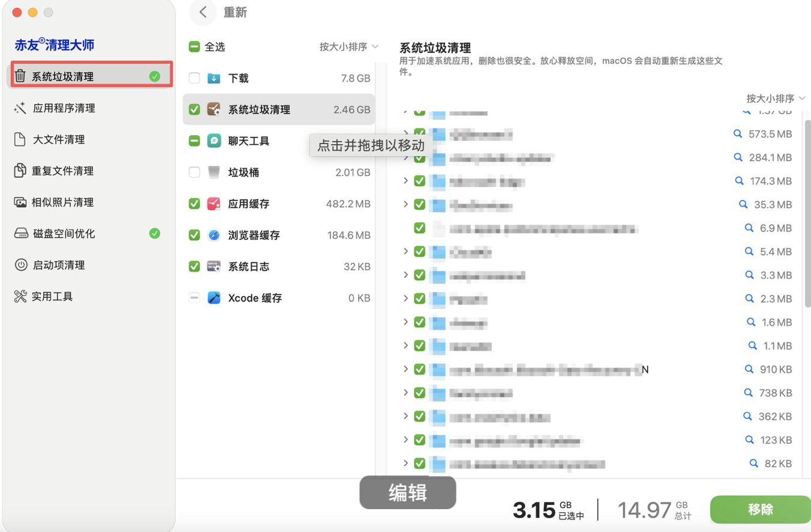Expand the 174.3 MB folder row
This screenshot has height=532, width=811.
(405, 181)
